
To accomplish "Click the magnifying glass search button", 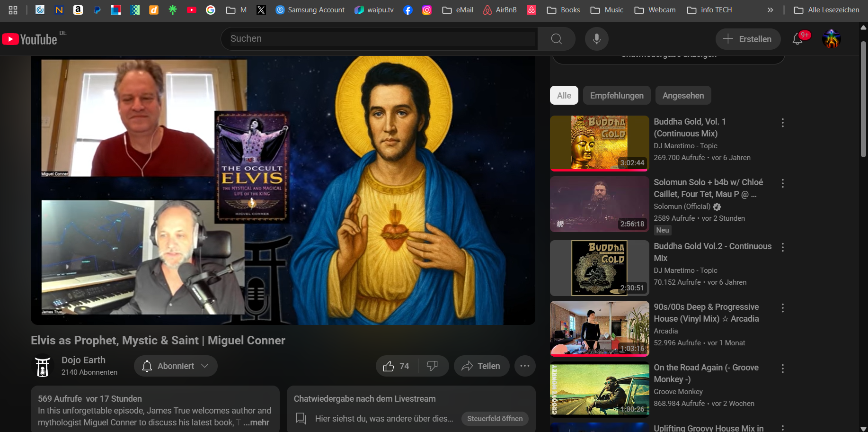I will tap(557, 39).
